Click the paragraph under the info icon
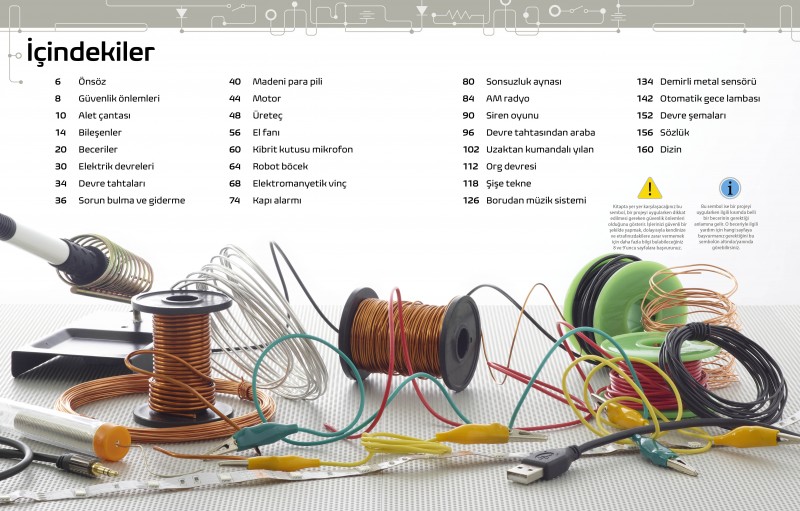Viewport: 800px width, 511px height. pos(726,227)
